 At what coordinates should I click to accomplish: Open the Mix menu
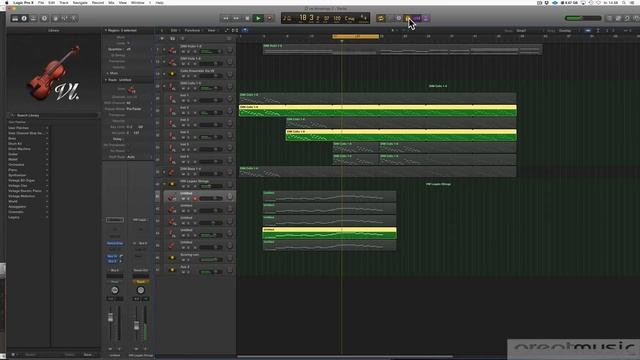[x=111, y=2]
